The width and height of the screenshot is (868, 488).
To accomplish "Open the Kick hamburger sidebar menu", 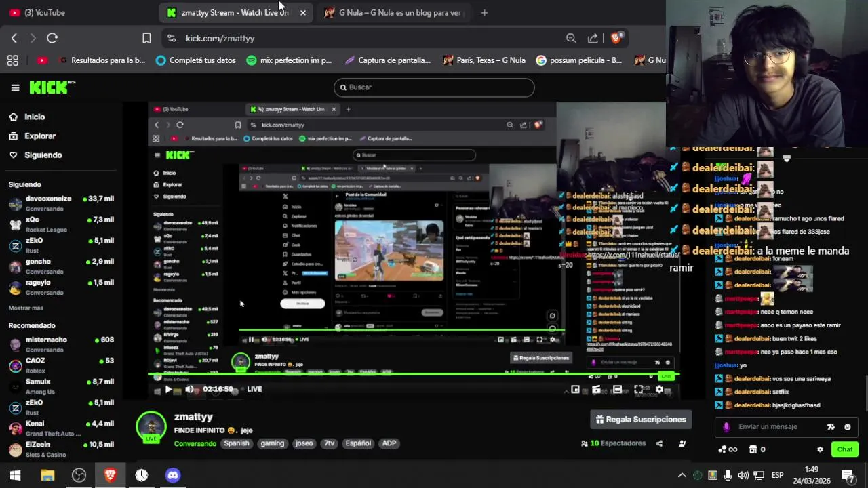I will [15, 87].
